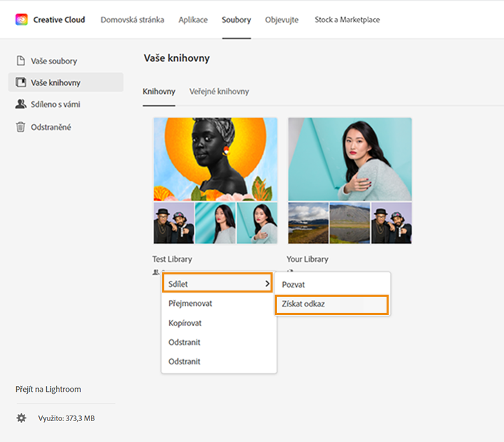
Task: Select Pozvat in the share submenu
Action: [294, 285]
